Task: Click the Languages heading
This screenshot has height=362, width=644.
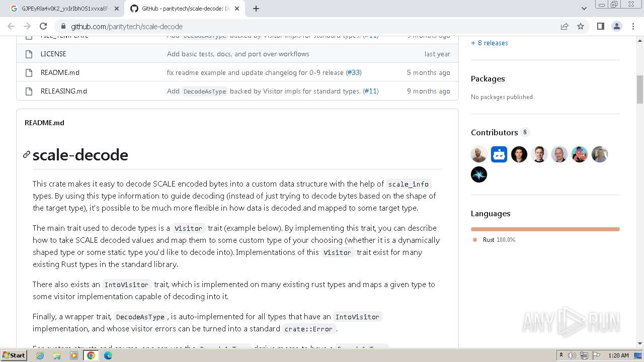Action: pos(491,213)
